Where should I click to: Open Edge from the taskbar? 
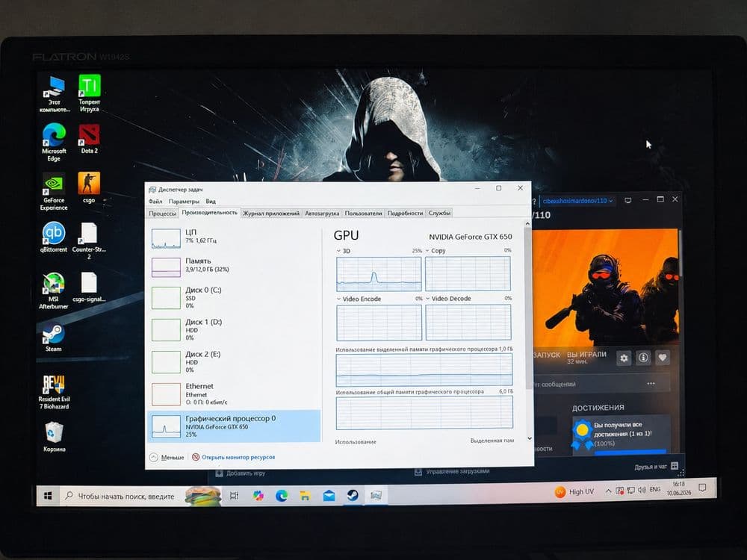[282, 496]
